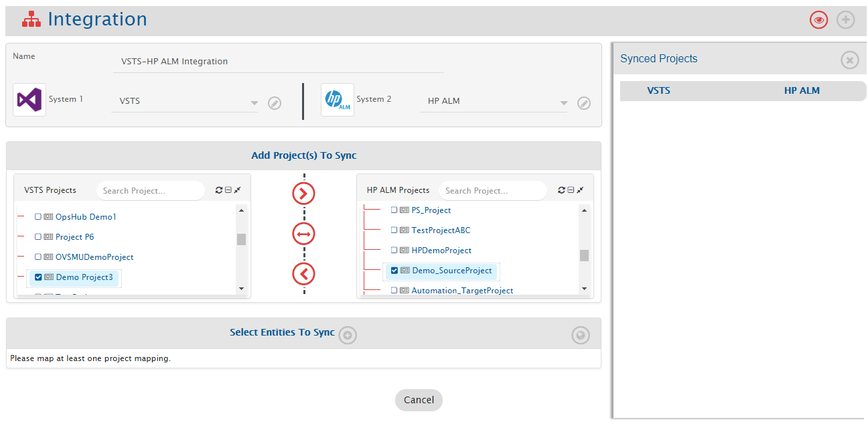Open the System 2 HP ALM dropdown

(563, 103)
